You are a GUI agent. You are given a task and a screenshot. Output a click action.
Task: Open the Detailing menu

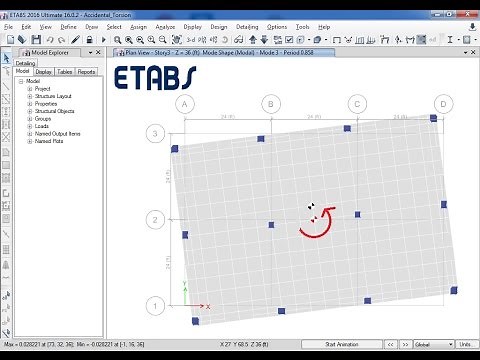pyautogui.click(x=247, y=27)
